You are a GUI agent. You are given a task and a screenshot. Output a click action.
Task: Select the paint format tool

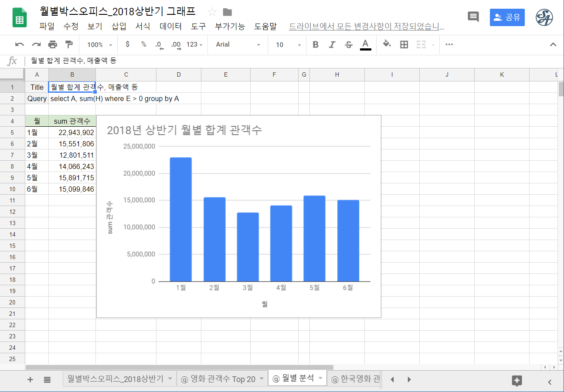click(68, 44)
